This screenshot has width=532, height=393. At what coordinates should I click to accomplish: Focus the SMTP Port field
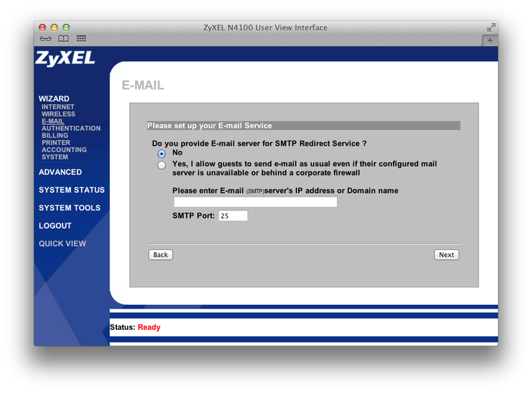tap(233, 216)
